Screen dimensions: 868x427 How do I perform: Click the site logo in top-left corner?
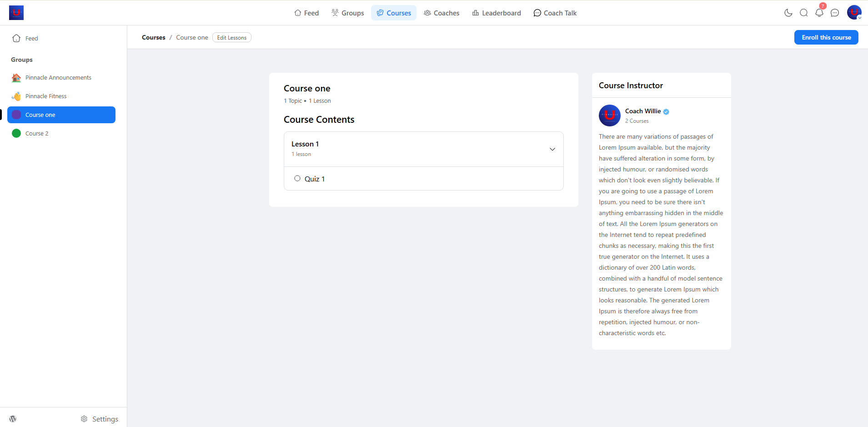click(16, 13)
